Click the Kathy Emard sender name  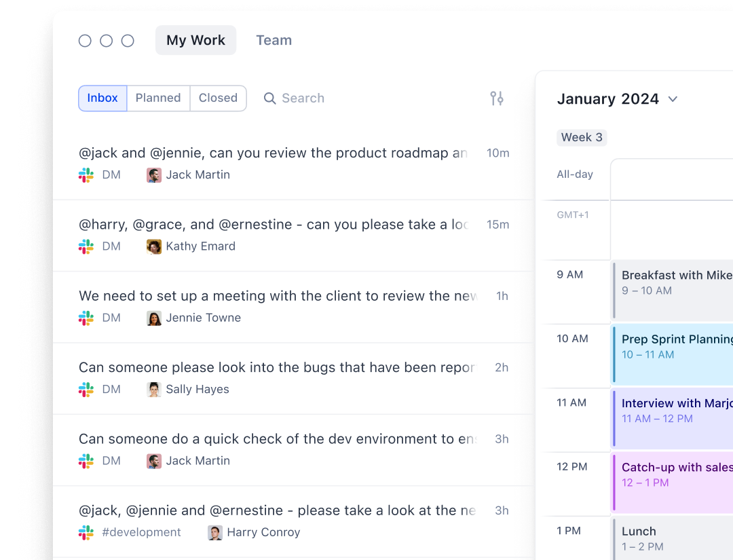200,246
